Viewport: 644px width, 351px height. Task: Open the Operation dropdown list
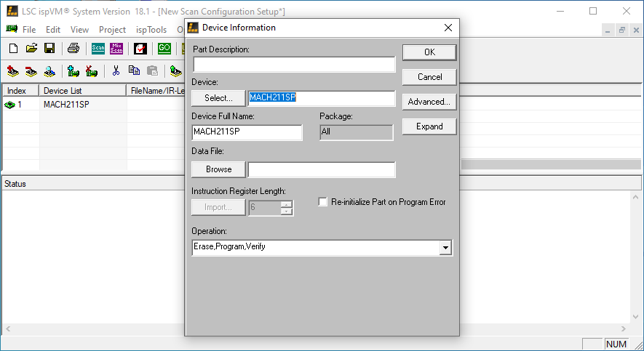tap(445, 248)
